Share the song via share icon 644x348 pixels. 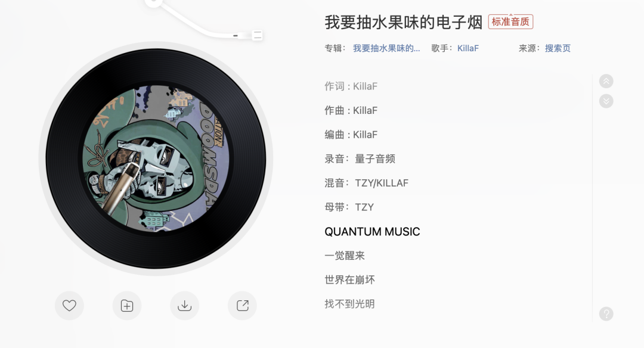point(242,306)
